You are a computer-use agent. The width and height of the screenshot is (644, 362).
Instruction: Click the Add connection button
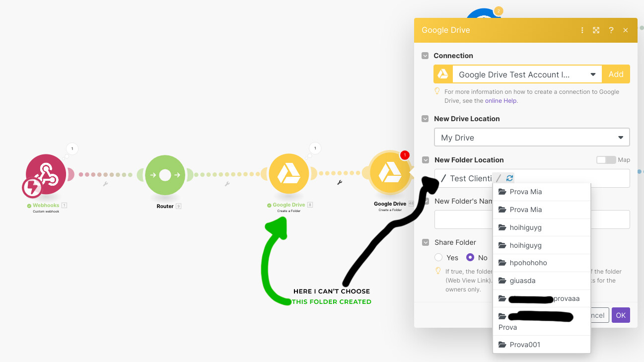point(616,74)
